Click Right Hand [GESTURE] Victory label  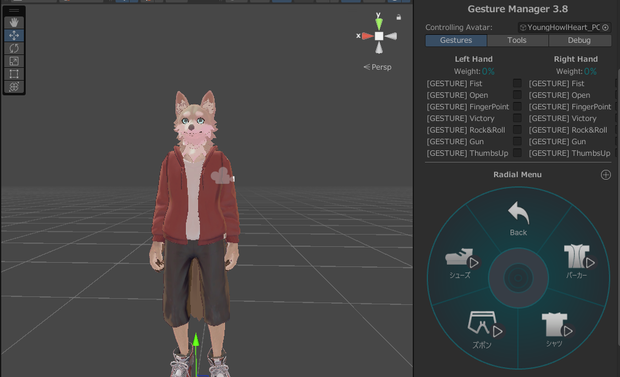pos(563,118)
